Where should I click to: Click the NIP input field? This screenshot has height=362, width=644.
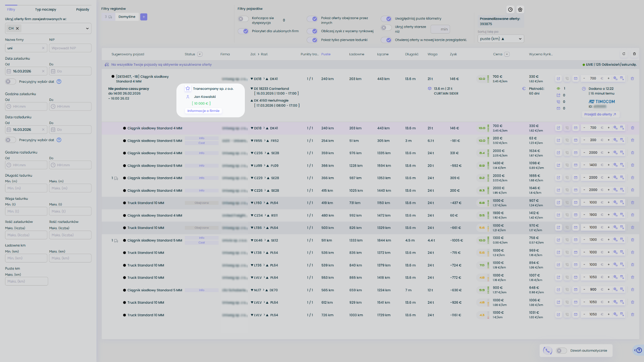click(x=70, y=48)
